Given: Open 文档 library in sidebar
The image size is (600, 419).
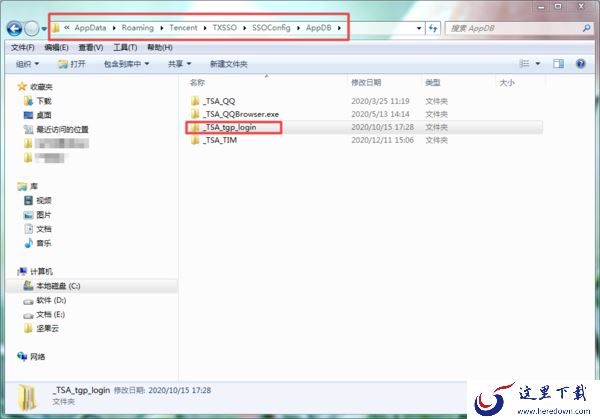Looking at the screenshot, I should click(38, 229).
